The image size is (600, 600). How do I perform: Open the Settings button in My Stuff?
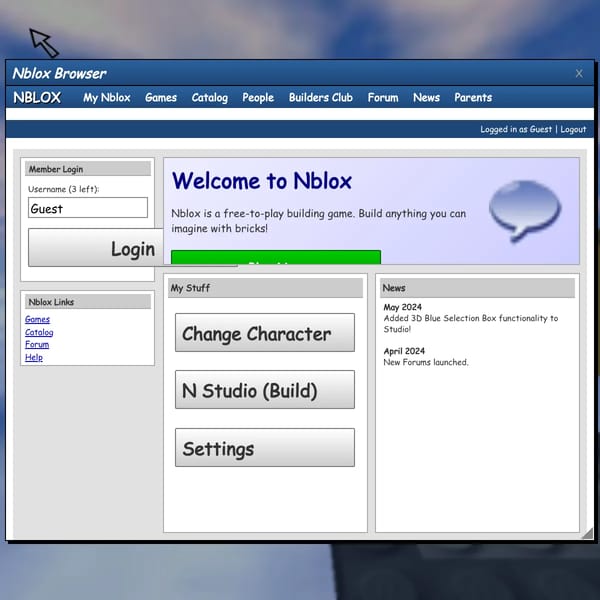tap(265, 447)
